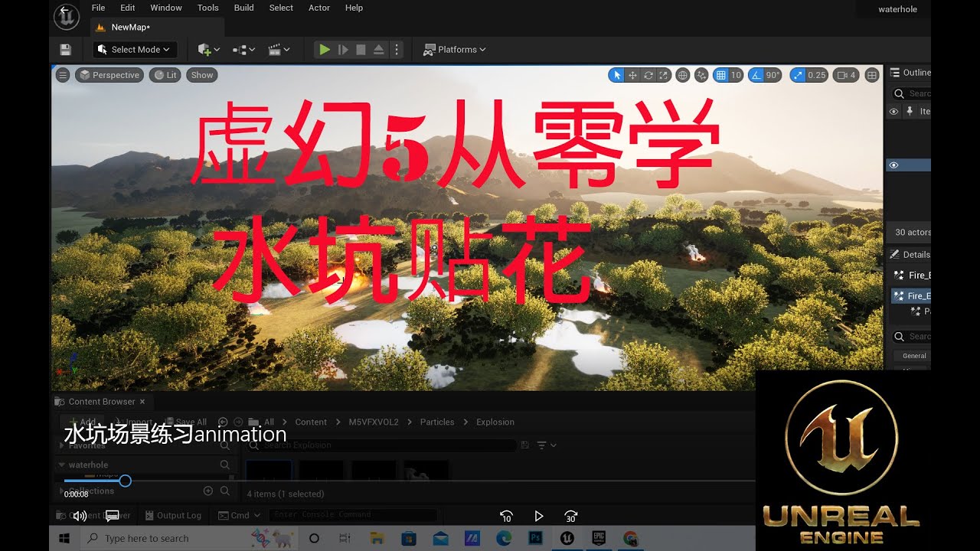Choose the translate move tool
The height and width of the screenshot is (551, 980).
(x=633, y=75)
